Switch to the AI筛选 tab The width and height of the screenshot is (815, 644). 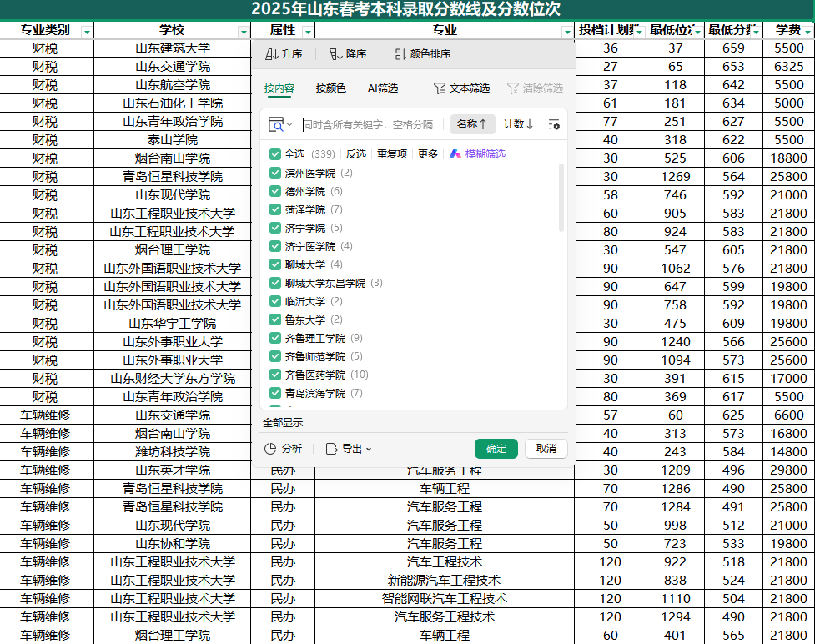click(x=382, y=88)
